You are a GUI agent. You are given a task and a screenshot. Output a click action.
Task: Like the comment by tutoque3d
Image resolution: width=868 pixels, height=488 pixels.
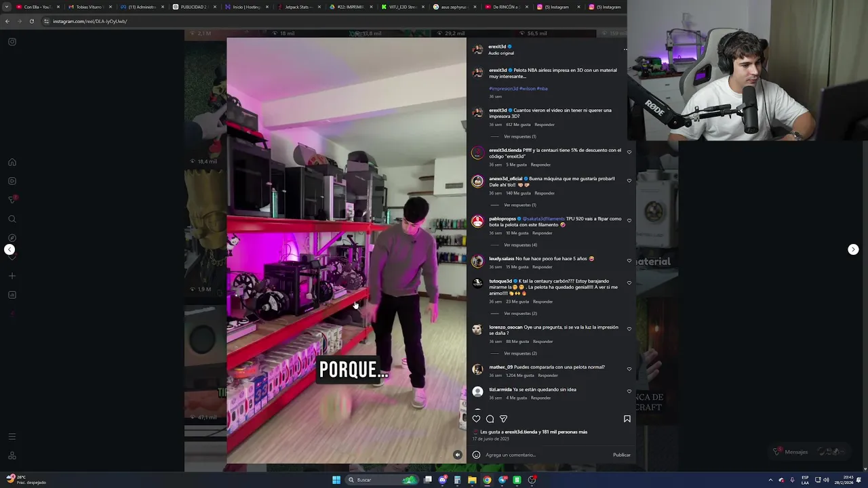[x=629, y=283]
